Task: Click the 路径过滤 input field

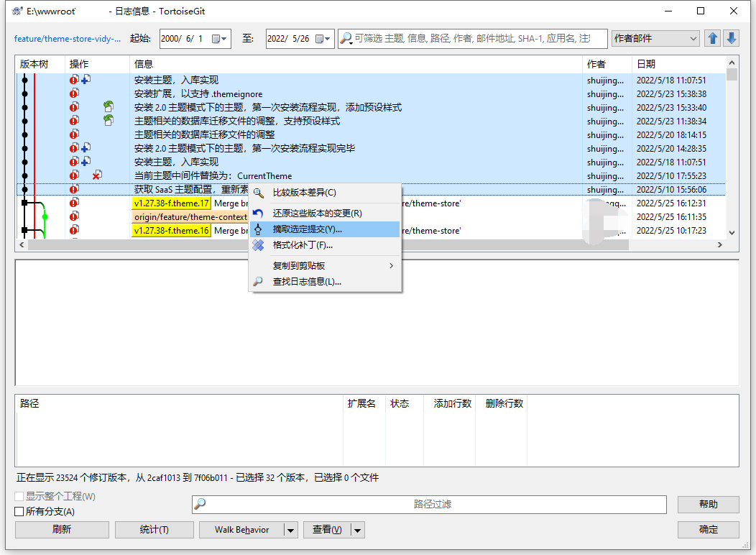Action: coord(431,505)
